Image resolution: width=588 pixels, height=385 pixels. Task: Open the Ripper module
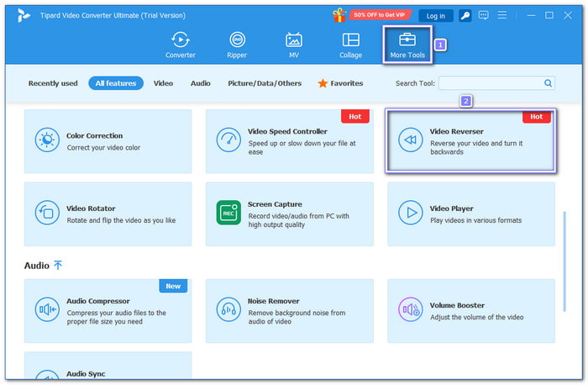coord(237,45)
